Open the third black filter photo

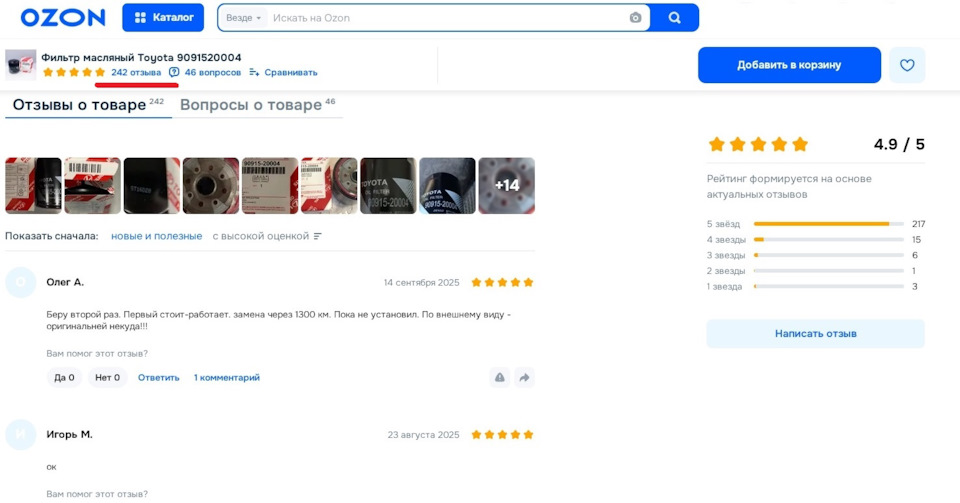click(x=152, y=185)
